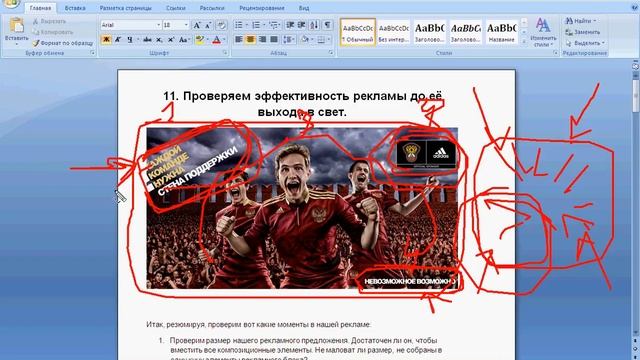Toggle Superscript formatting
The height and width of the screenshot is (360, 640).
pos(171,40)
